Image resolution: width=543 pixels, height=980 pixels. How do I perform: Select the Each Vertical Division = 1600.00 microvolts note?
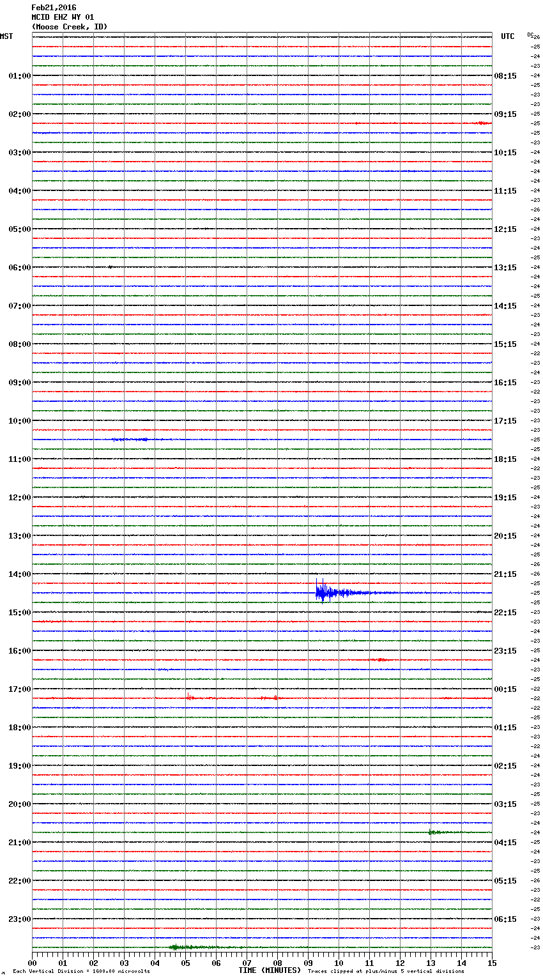[x=81, y=971]
